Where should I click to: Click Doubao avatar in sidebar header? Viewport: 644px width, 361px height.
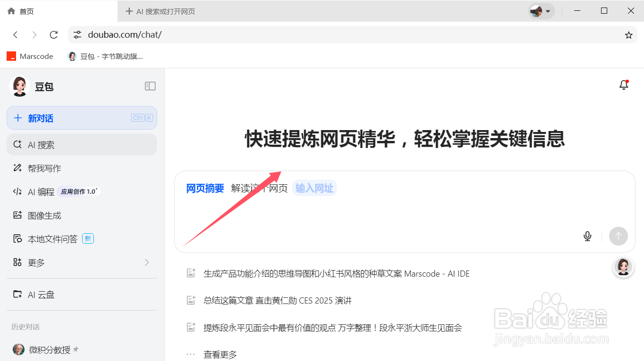[x=19, y=86]
